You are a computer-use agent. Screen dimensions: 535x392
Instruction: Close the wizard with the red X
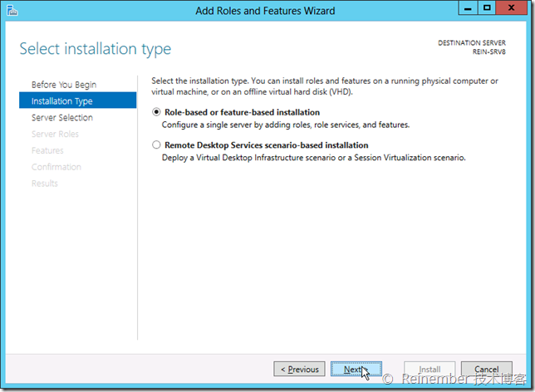(510, 10)
